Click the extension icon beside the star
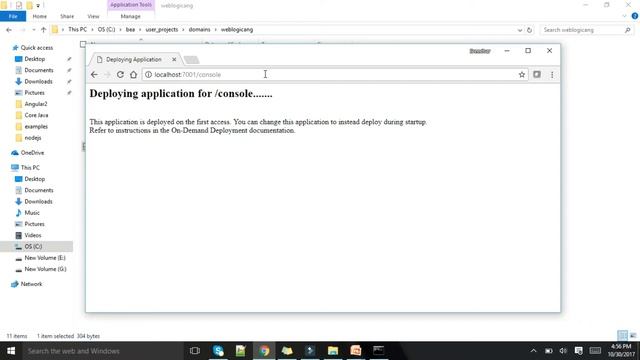 click(537, 75)
